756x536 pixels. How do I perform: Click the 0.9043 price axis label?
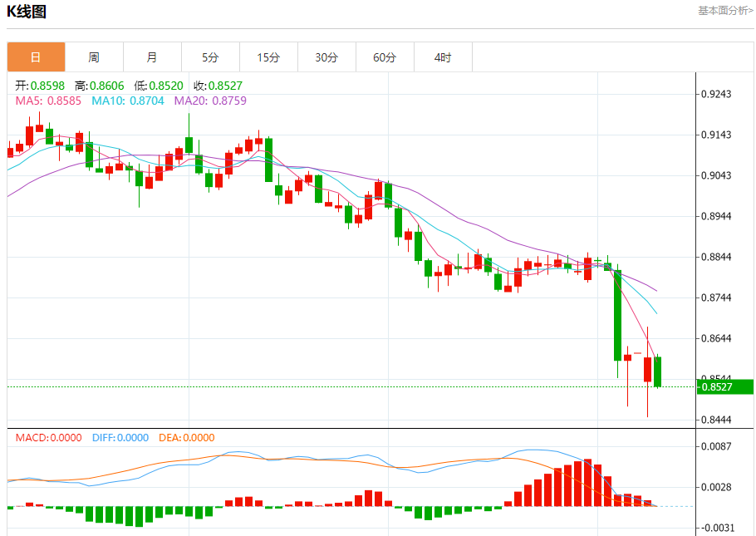pyautogui.click(x=716, y=175)
